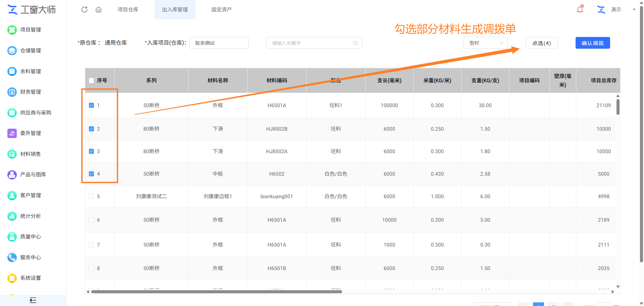Open 系统设置 sidebar icon
The height and width of the screenshot is (306, 644).
click(x=12, y=278)
